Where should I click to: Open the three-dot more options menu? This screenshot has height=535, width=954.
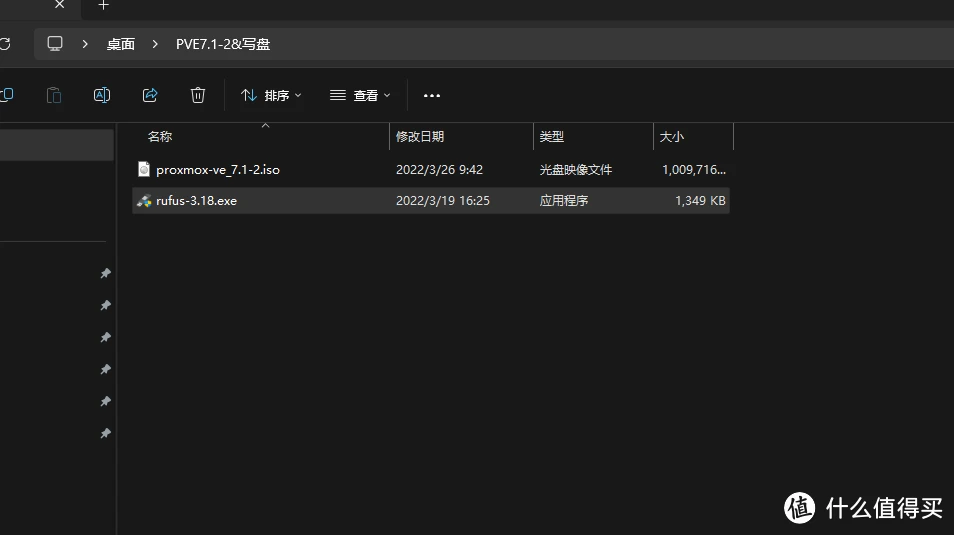coord(431,96)
